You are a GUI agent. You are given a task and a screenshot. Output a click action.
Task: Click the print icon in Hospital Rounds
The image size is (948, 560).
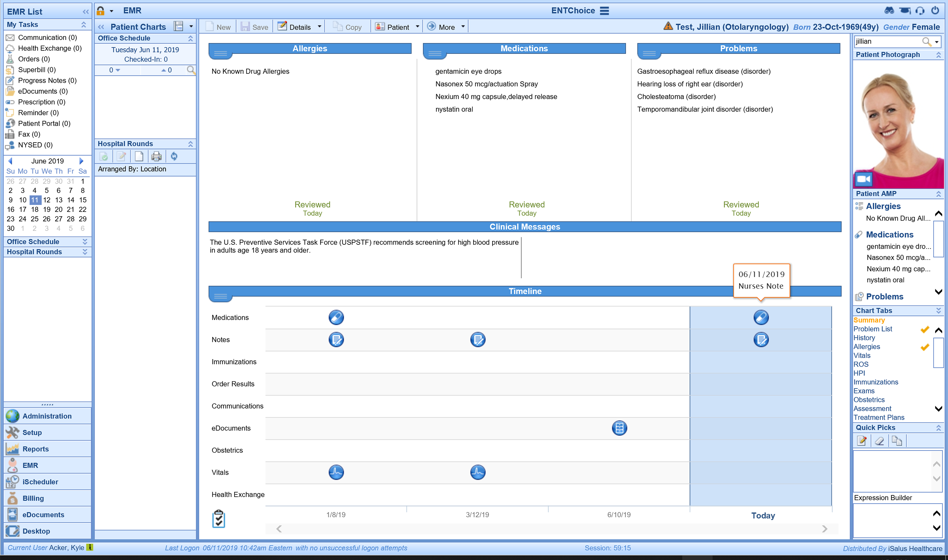tap(156, 156)
